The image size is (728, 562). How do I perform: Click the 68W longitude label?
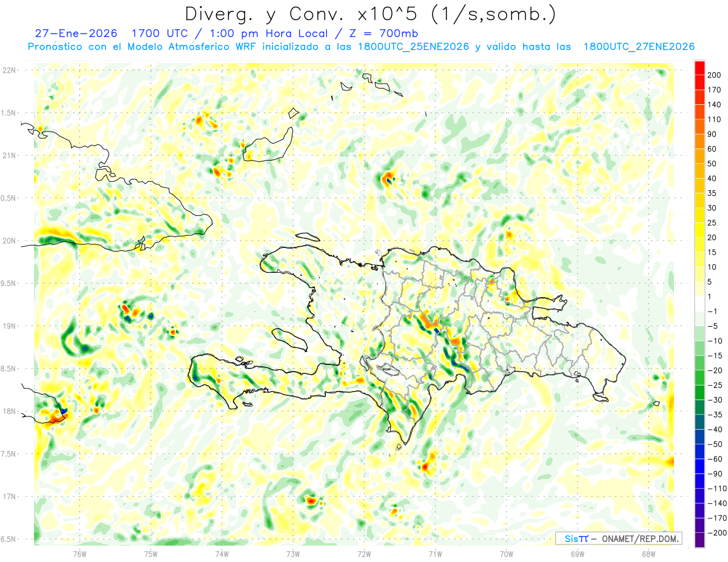[649, 553]
